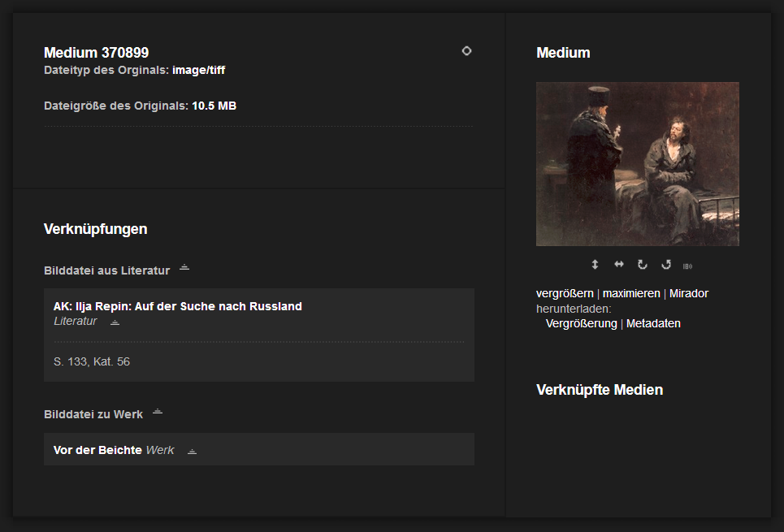The image size is (784, 532).
Task: Click the Verknüpfte Medien heading
Action: point(600,390)
